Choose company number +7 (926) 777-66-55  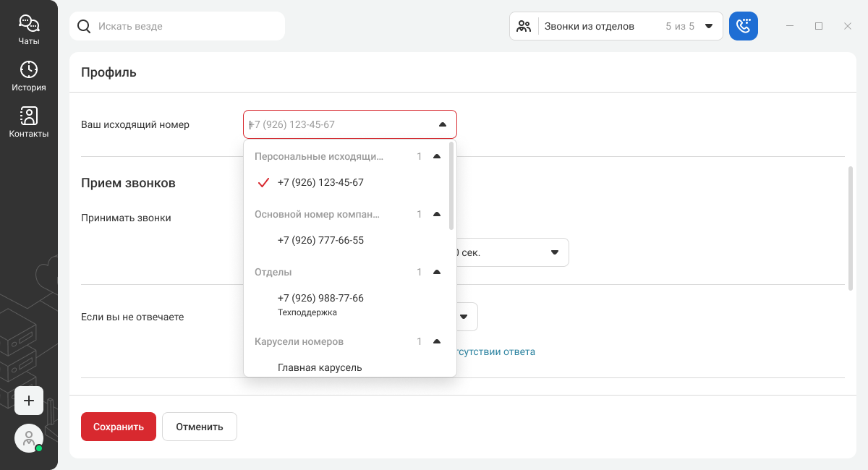pos(320,240)
